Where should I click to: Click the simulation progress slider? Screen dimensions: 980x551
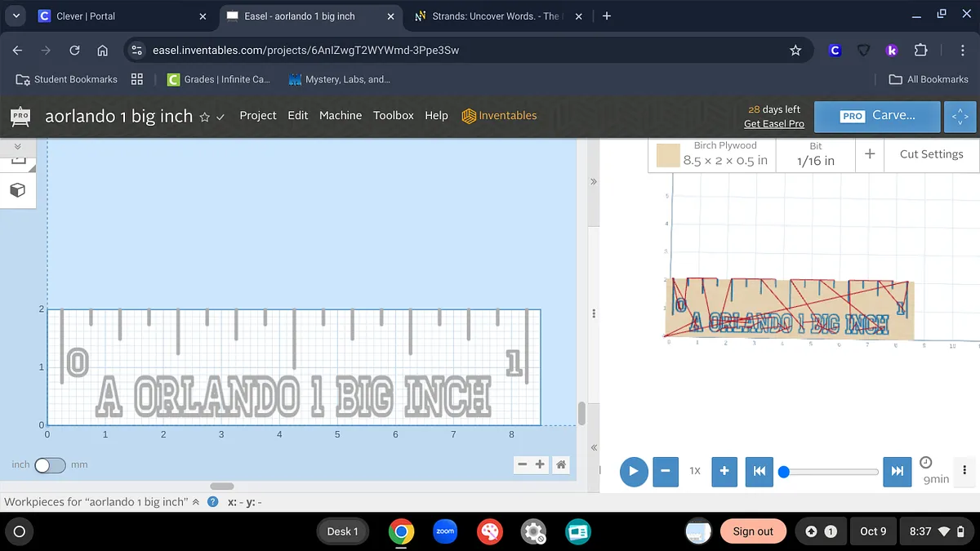pos(831,471)
